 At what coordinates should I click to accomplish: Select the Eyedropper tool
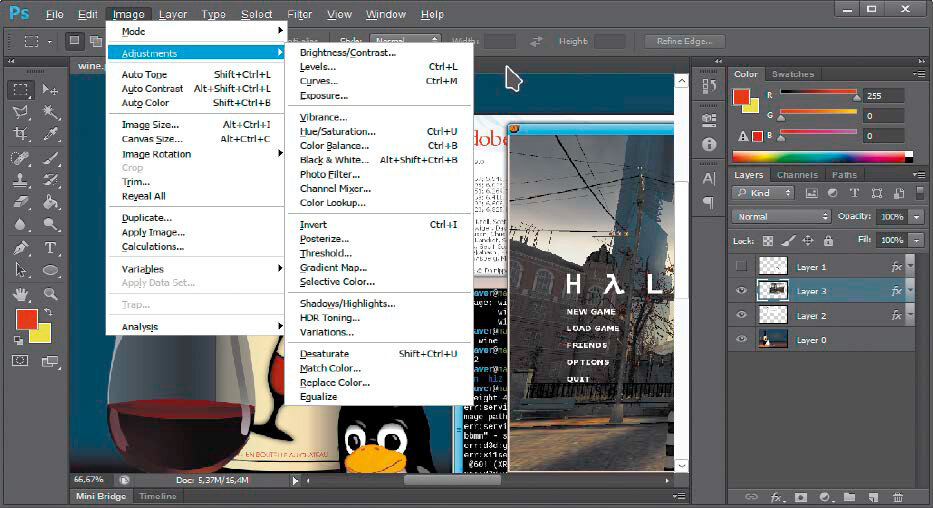tap(51, 134)
